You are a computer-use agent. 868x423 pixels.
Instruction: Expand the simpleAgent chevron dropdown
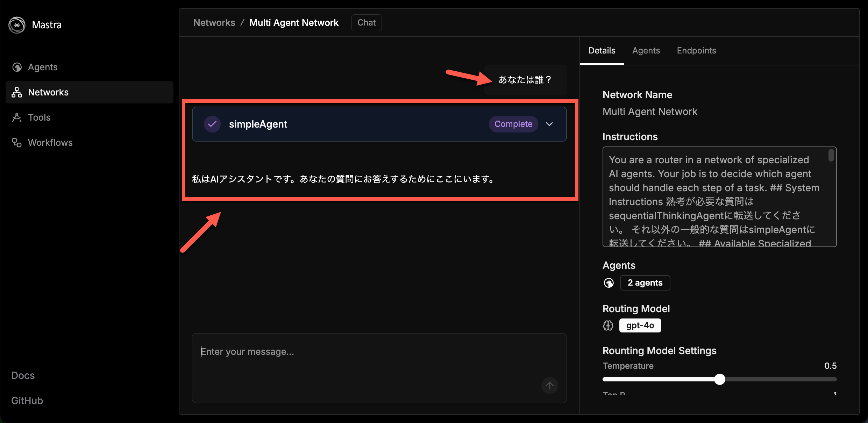(549, 124)
